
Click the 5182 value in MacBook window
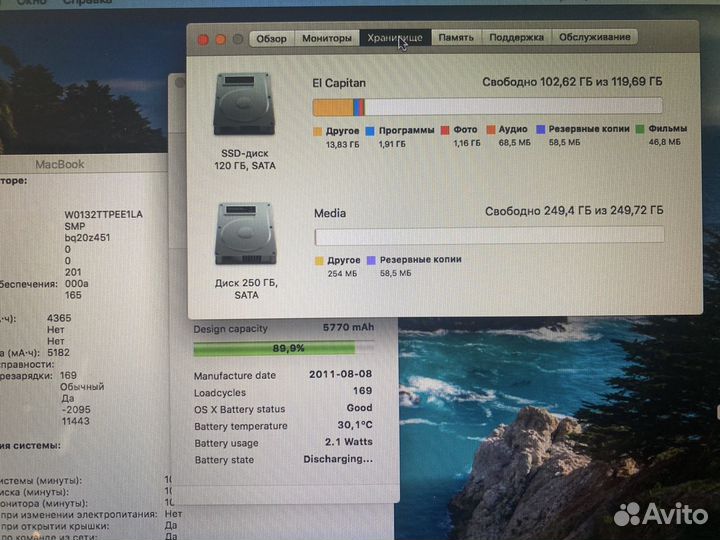(x=58, y=353)
